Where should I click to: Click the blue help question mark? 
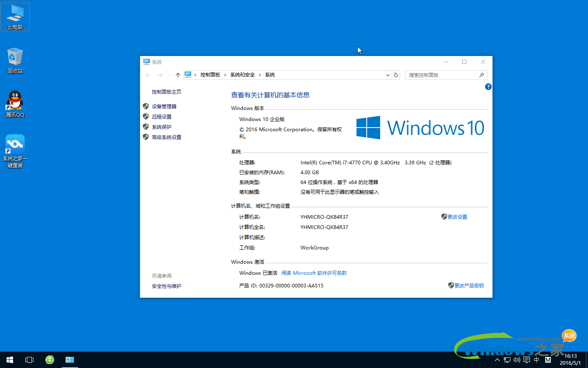pyautogui.click(x=488, y=87)
